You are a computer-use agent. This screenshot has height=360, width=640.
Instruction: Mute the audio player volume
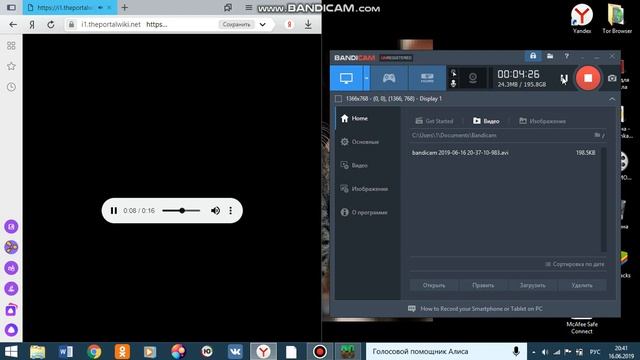[x=215, y=211]
